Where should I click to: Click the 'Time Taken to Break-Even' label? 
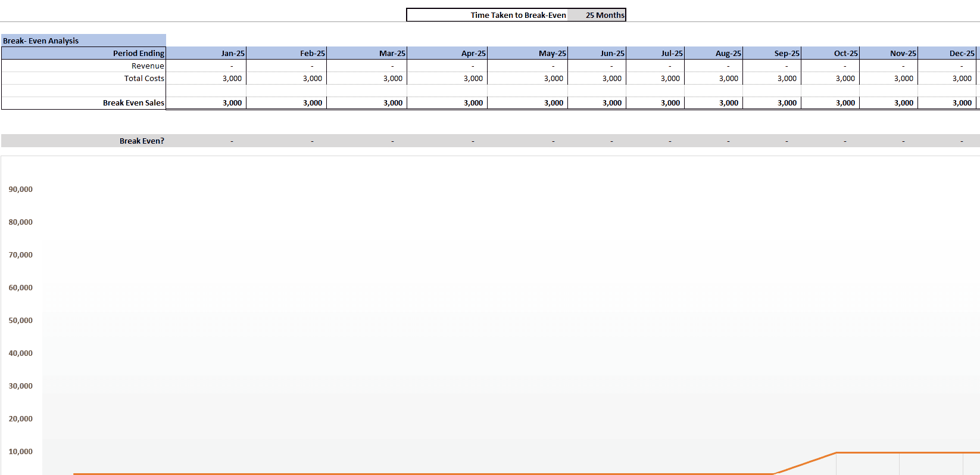click(x=518, y=15)
